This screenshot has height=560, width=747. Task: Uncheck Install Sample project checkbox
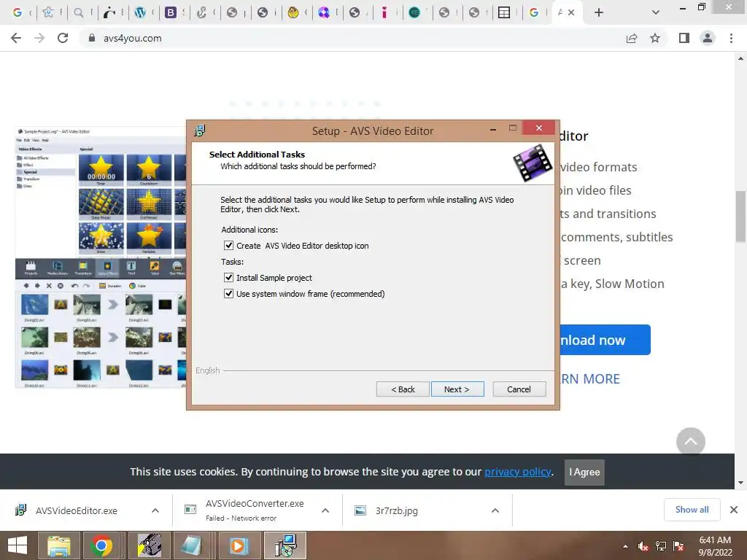pos(228,278)
